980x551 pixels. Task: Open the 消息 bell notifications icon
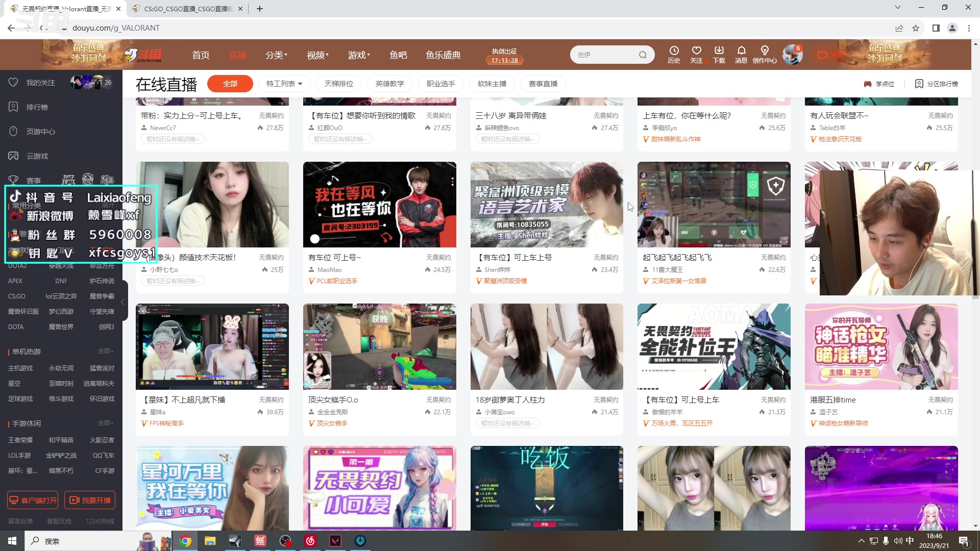pos(741,54)
